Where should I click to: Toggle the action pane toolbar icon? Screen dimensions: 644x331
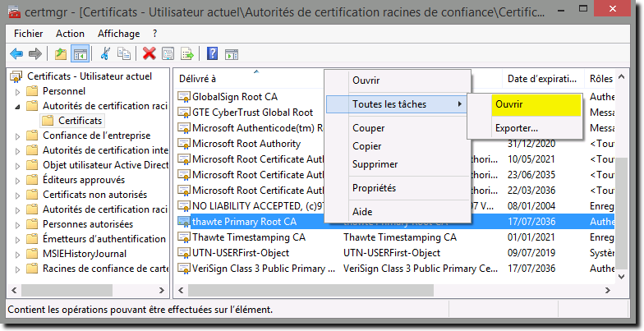click(232, 54)
